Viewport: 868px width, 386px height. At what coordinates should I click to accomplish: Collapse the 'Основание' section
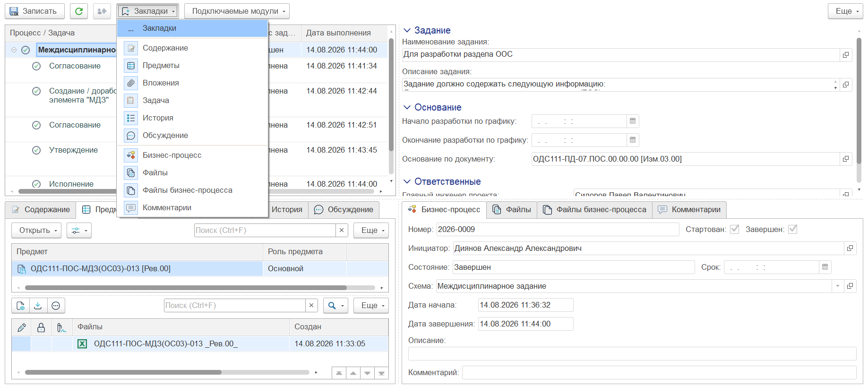click(x=407, y=107)
